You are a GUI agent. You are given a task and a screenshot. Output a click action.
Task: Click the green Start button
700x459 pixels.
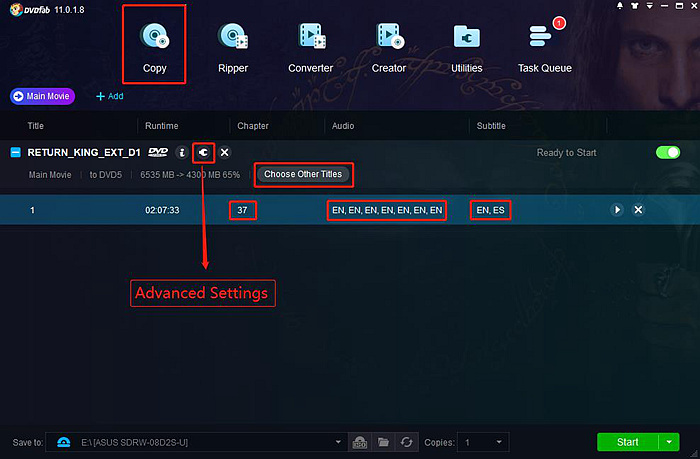coord(627,442)
